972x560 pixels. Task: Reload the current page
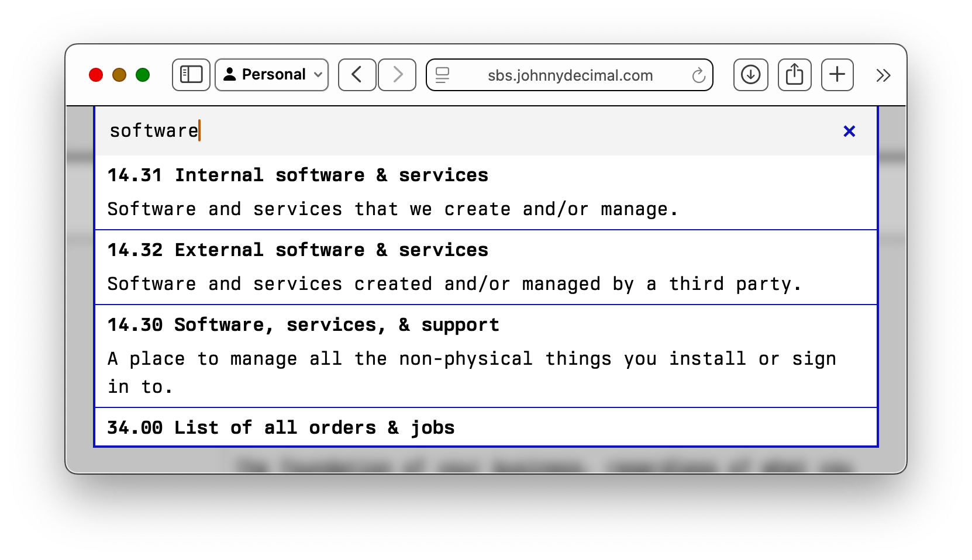click(x=698, y=75)
